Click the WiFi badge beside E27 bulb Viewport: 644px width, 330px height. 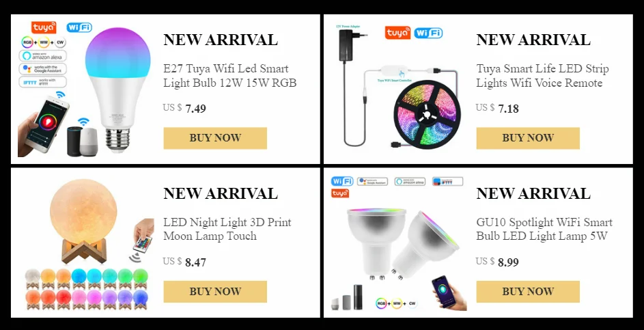pyautogui.click(x=79, y=27)
